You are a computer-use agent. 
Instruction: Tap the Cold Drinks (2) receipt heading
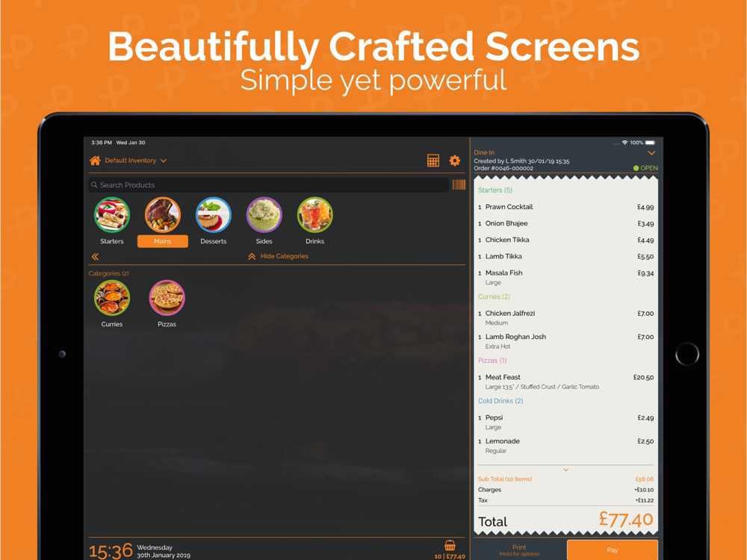[x=500, y=401]
